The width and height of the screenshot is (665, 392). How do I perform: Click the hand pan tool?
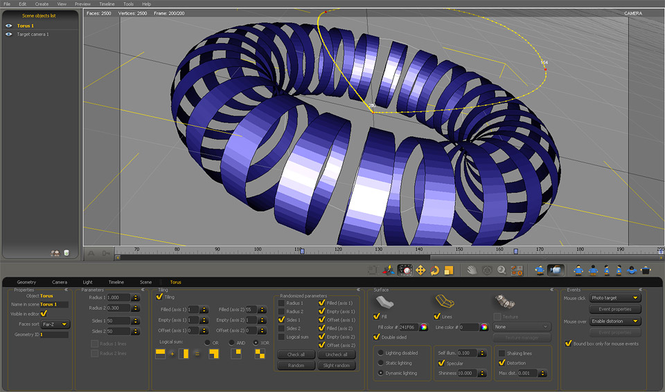pyautogui.click(x=472, y=270)
